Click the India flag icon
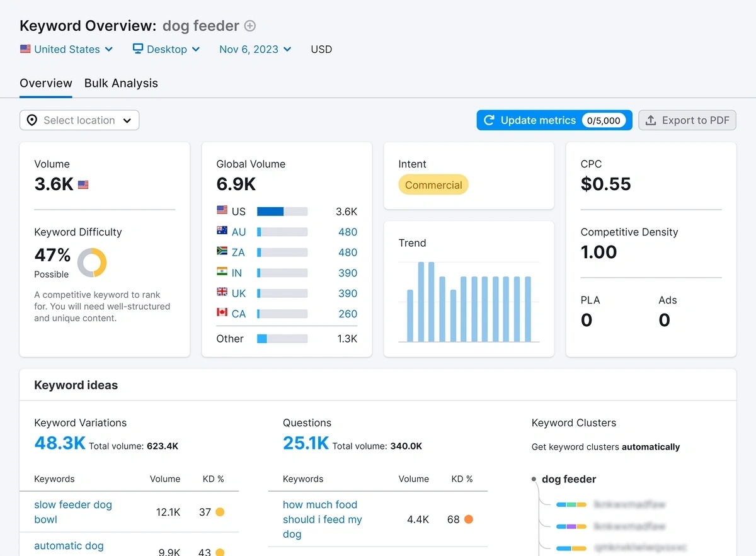Viewport: 756px width, 556px height. [x=222, y=272]
